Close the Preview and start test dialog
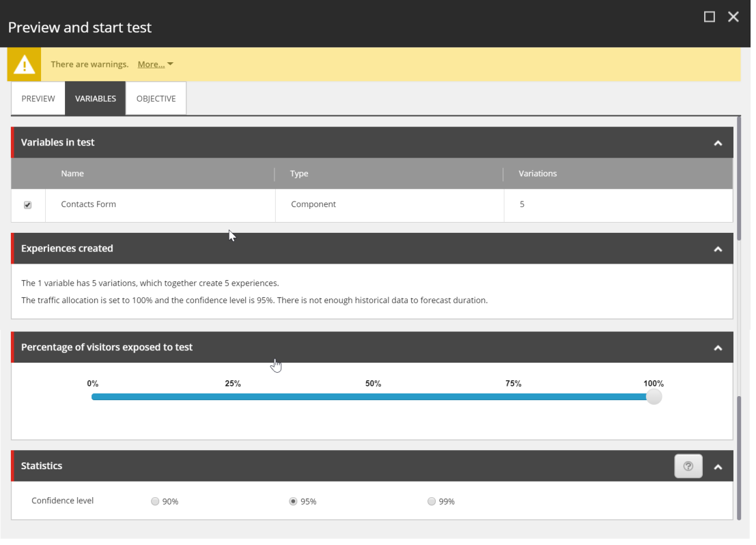Screen dimensions: 756x545 (733, 17)
